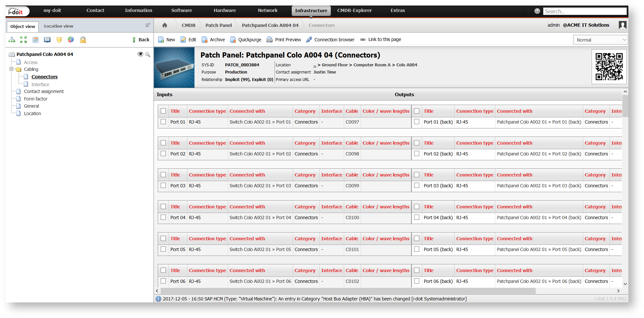644x318 pixels.
Task: Select Connectors in the tree
Action: click(45, 77)
